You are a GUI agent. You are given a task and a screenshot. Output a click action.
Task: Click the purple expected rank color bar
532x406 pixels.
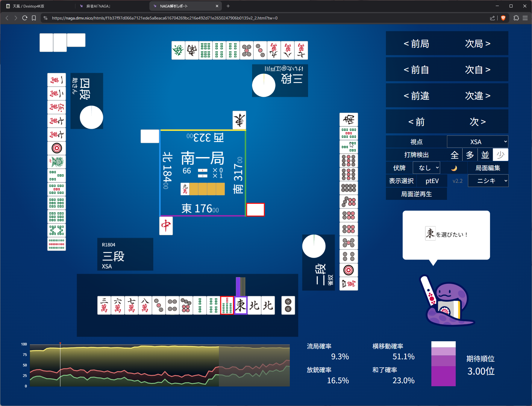tap(443, 364)
